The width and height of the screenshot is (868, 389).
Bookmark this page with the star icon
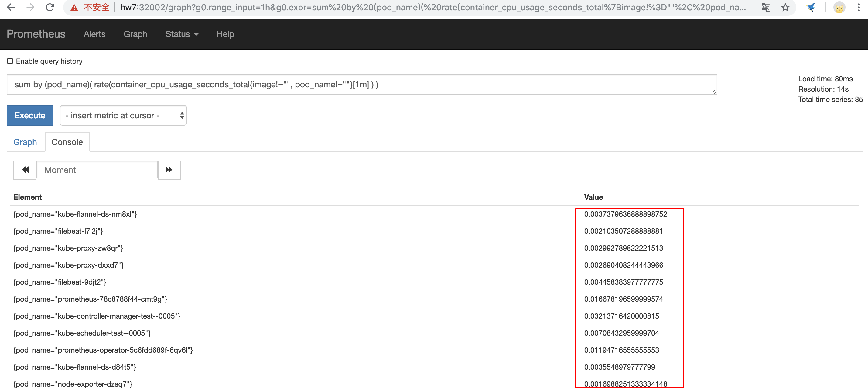[785, 7]
